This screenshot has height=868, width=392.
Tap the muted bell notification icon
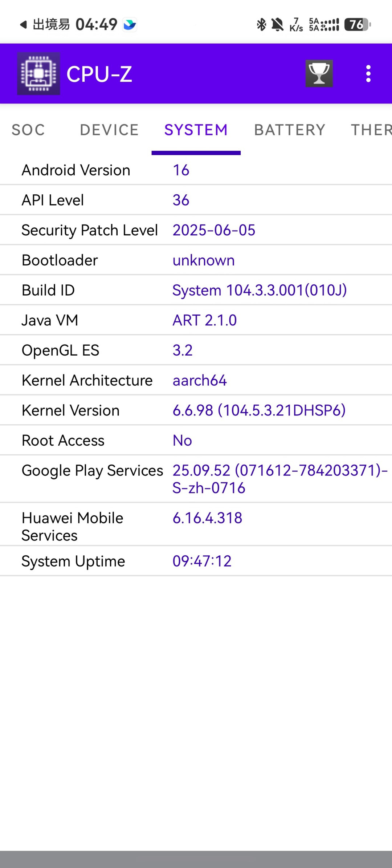(278, 25)
